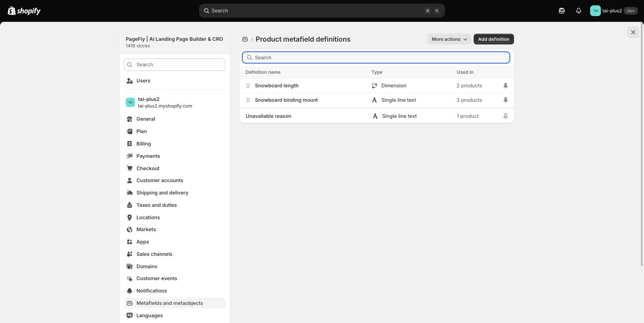Viewport: 644px width, 323px height.
Task: Grab the Snowboard binding mount drag handle
Action: click(248, 100)
